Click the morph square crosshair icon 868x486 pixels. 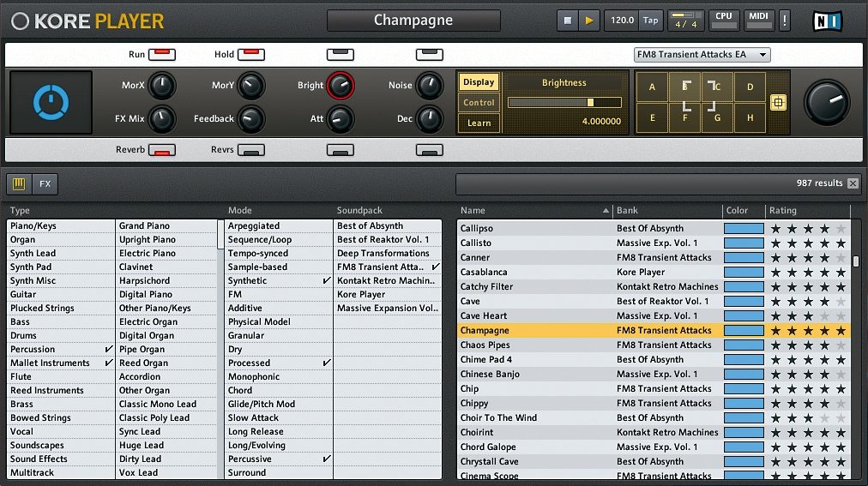click(x=778, y=102)
